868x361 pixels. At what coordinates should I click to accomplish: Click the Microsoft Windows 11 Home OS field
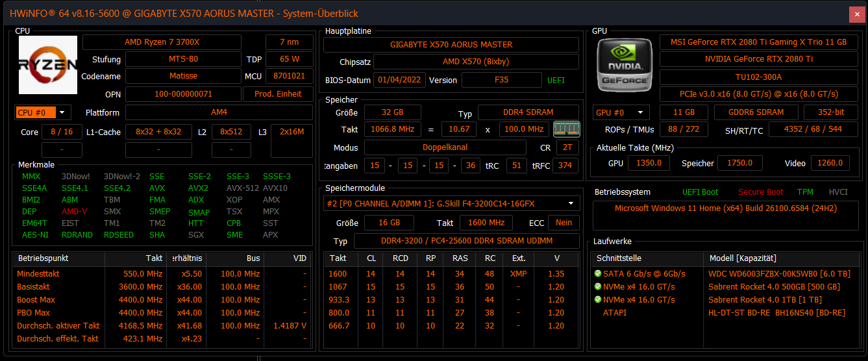[x=727, y=216]
